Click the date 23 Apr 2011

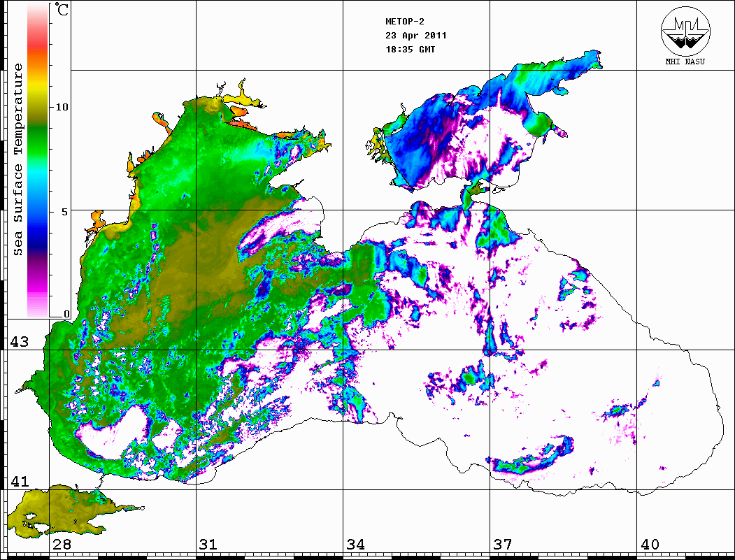415,36
